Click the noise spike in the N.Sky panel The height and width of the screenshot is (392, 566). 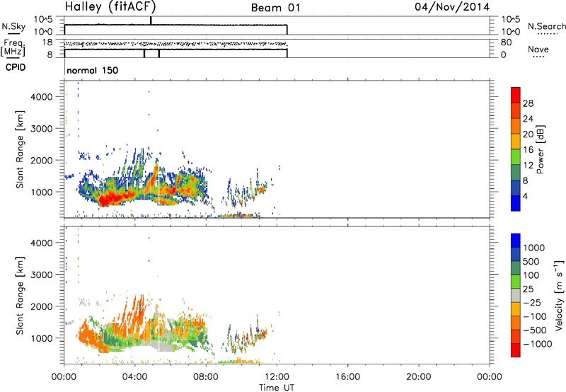[x=151, y=21]
